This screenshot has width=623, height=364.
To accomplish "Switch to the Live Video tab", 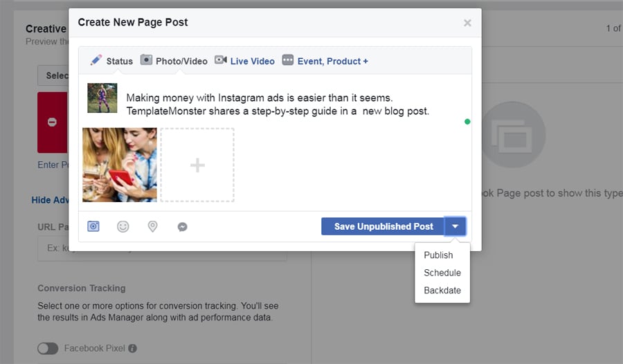I will [244, 61].
